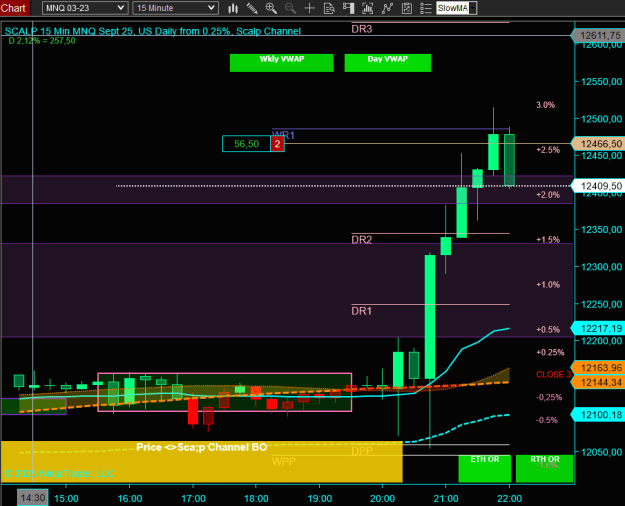Open the MNQ 03-23 instrument dropdown
Screen dimensions: 625x506
coord(85,8)
